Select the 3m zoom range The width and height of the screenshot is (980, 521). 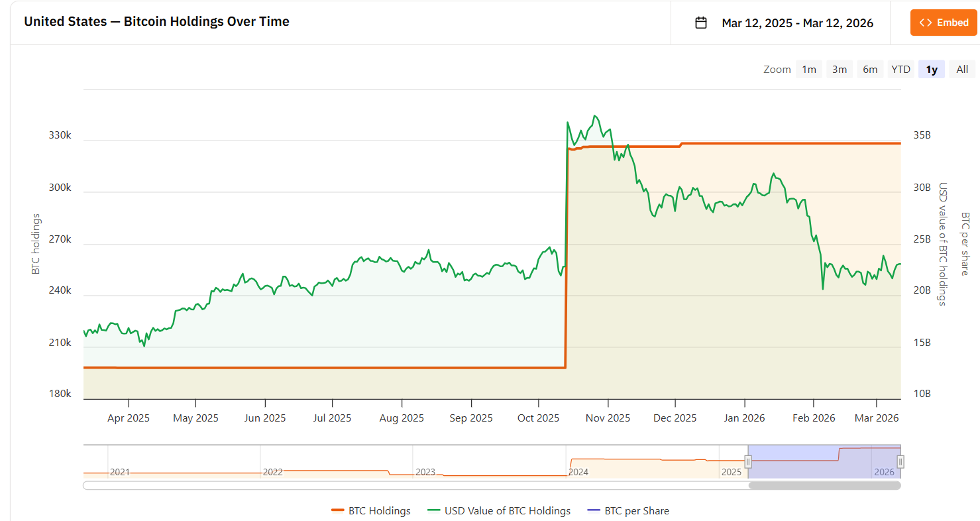point(840,70)
